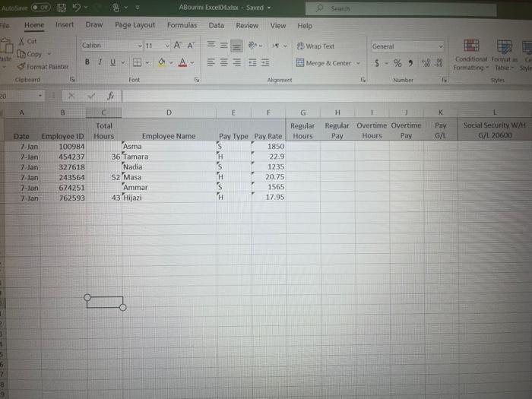Open the Data ribbon tab
532x399 pixels.
(x=216, y=25)
